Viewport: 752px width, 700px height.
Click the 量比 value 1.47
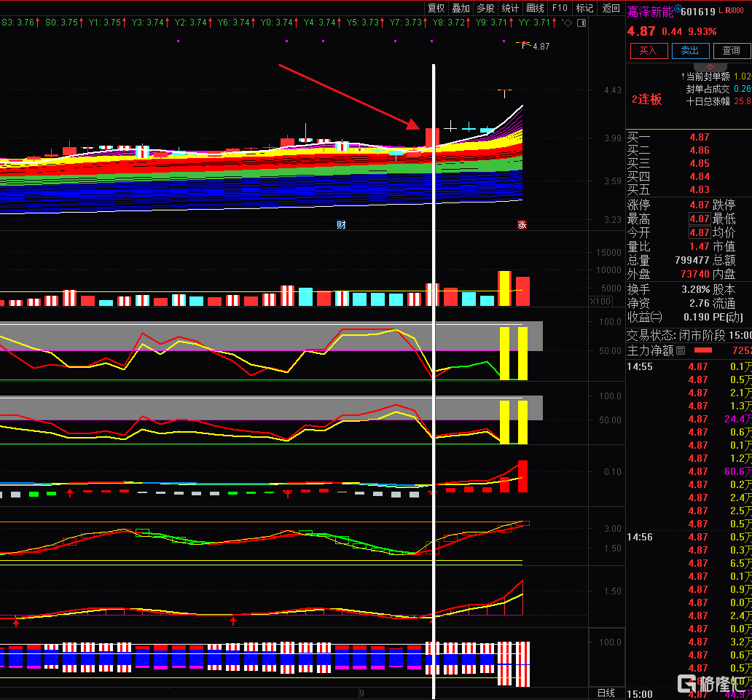tap(700, 246)
